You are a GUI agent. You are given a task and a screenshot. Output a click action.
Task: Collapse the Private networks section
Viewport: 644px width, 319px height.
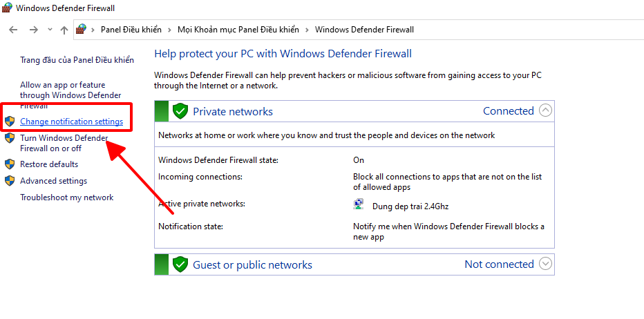point(545,110)
